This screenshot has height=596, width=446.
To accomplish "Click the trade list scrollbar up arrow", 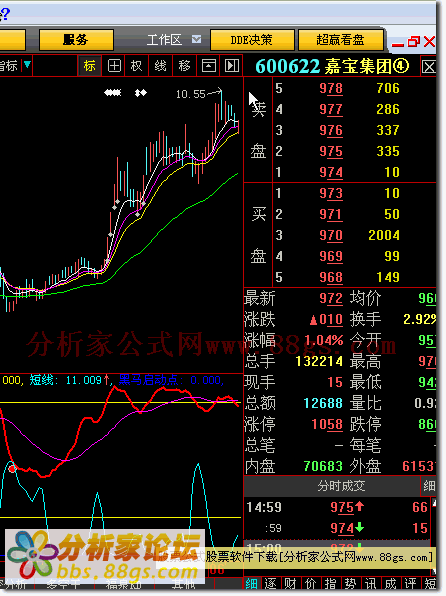I will 434,503.
